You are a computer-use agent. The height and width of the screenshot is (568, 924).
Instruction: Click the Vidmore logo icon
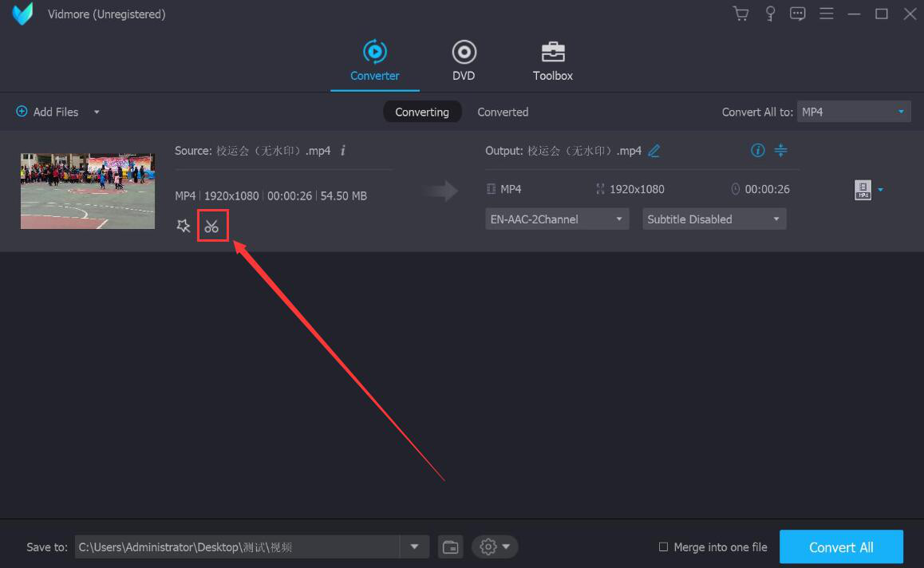point(22,14)
